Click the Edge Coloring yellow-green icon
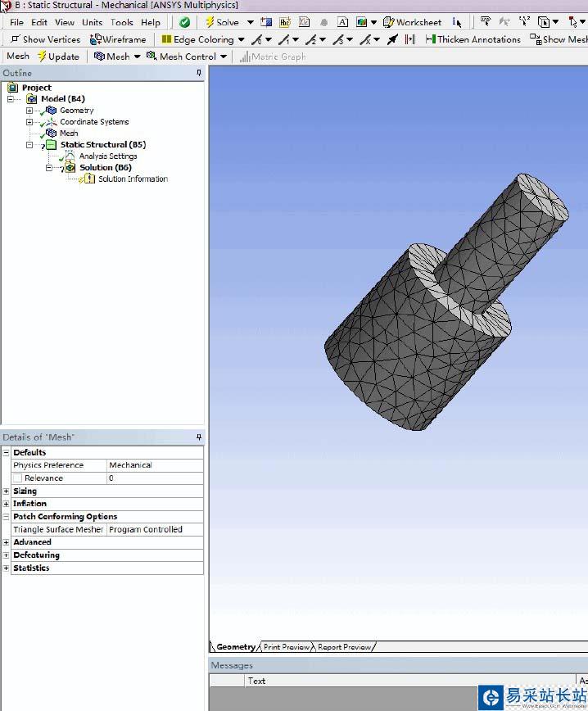Viewport: 588px width, 711px height. point(166,39)
